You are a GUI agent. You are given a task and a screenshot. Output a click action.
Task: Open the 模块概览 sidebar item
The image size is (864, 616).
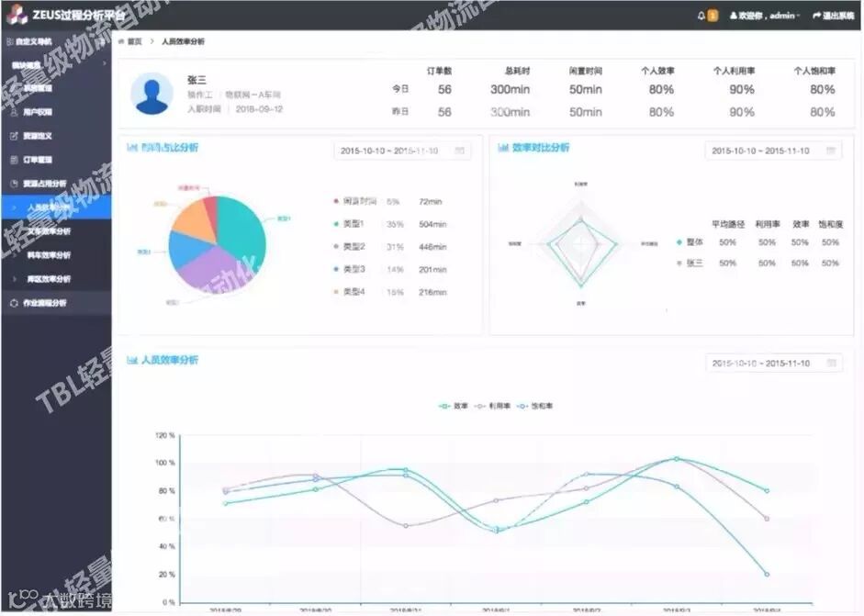click(56, 64)
